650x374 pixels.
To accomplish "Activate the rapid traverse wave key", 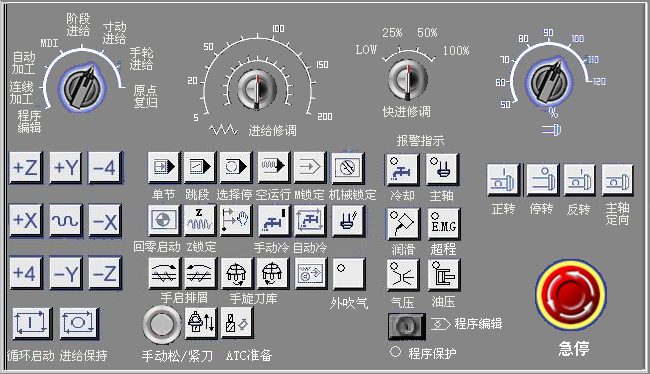I will click(65, 220).
